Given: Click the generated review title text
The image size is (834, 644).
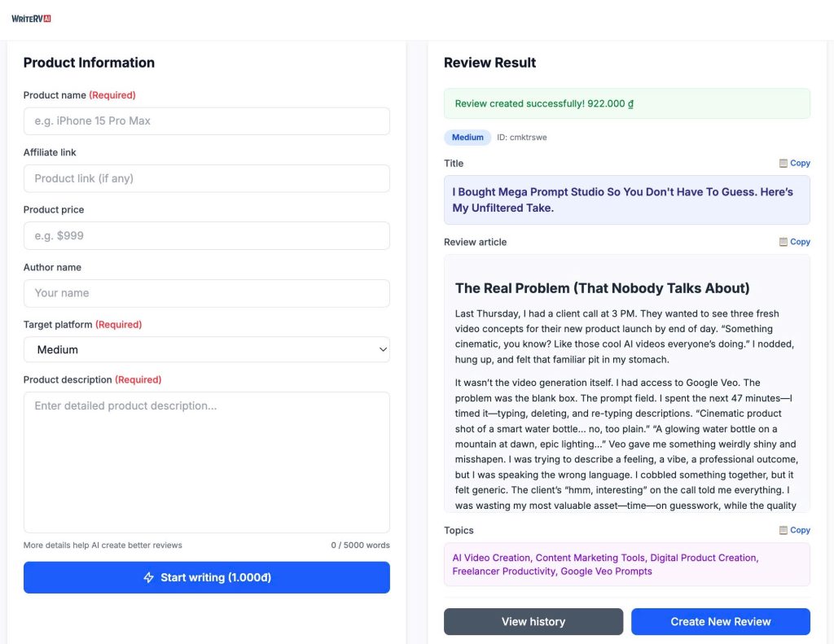Looking at the screenshot, I should [x=622, y=200].
